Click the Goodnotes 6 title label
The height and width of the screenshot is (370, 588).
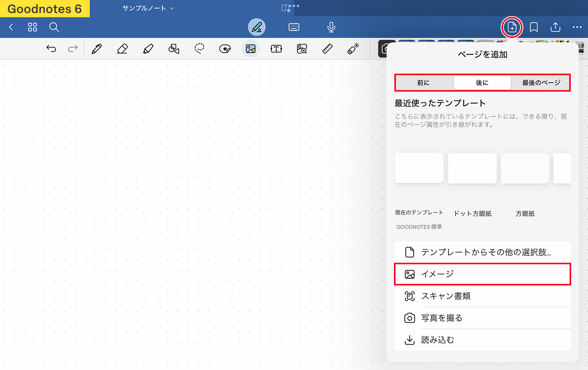coord(45,9)
